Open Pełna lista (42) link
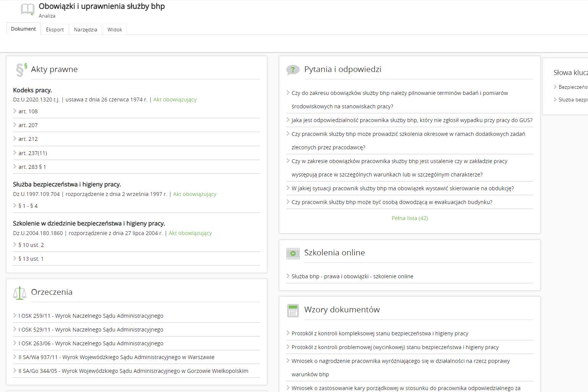The width and height of the screenshot is (588, 392). [x=410, y=218]
